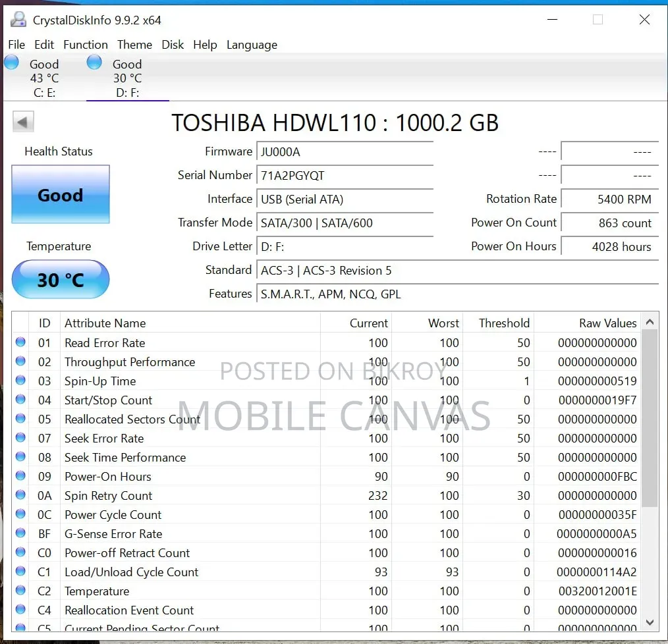Open the Edit menu

click(44, 45)
